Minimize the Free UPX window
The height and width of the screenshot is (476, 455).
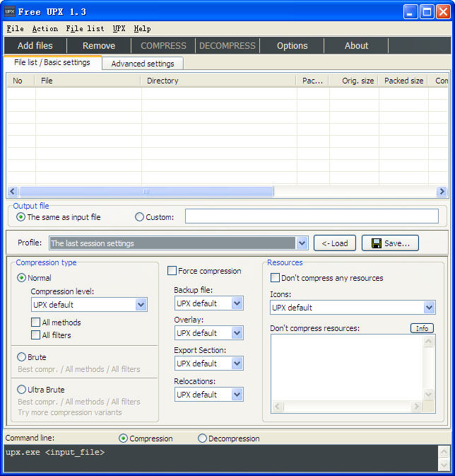pos(410,12)
